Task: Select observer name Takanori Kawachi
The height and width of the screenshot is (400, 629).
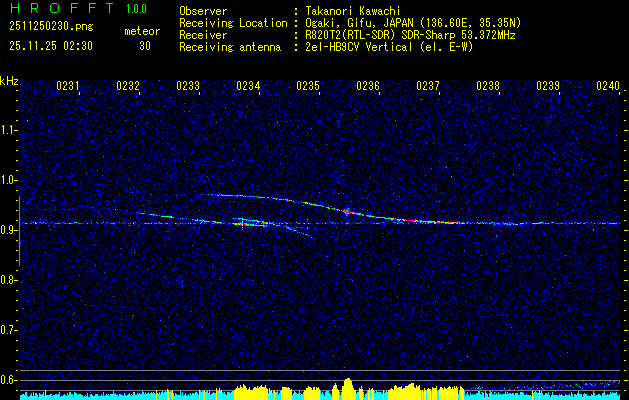Action: coord(352,11)
